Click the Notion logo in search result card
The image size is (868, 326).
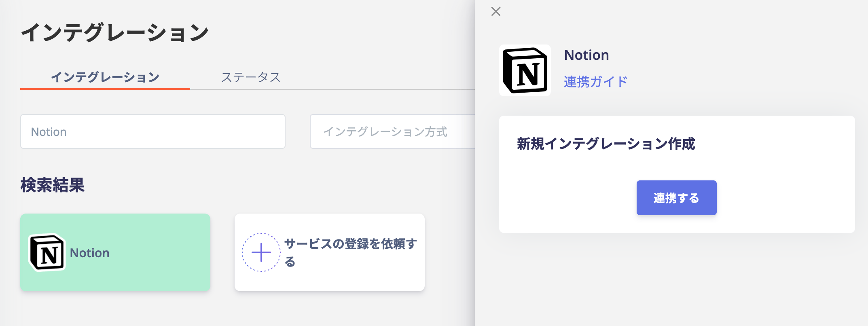click(47, 252)
